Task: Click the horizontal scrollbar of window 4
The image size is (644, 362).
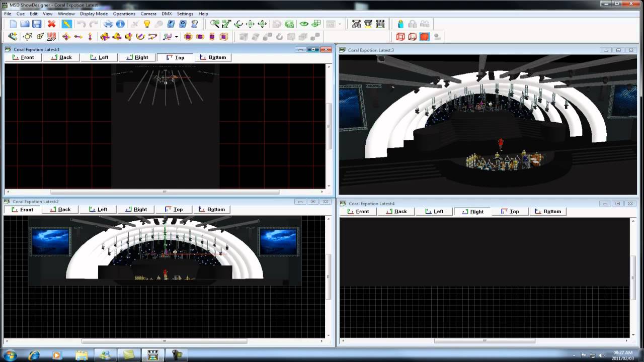Action: [x=485, y=340]
